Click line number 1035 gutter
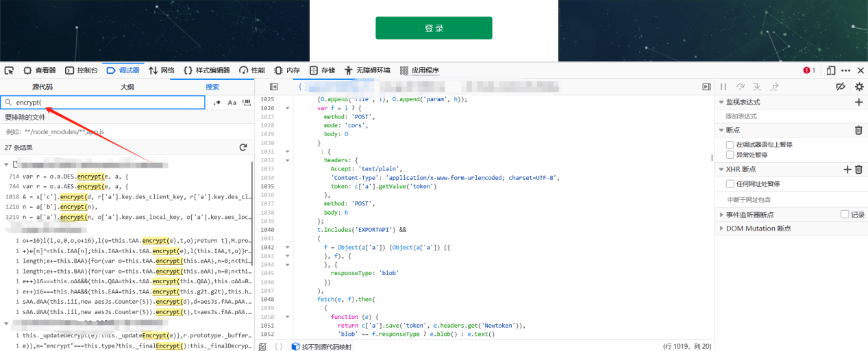Viewport: 868px width, 351px height. (266, 186)
